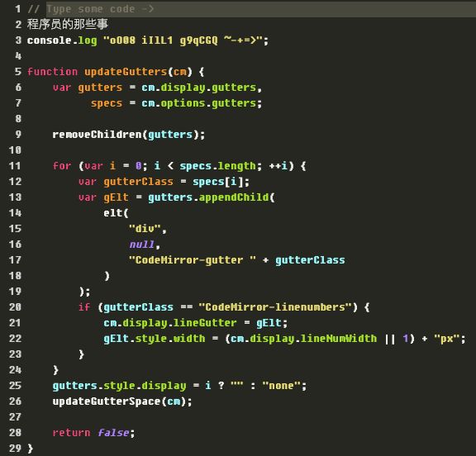Click line number 20 in the gutter
Screen dimensions: 476x456
coord(15,307)
